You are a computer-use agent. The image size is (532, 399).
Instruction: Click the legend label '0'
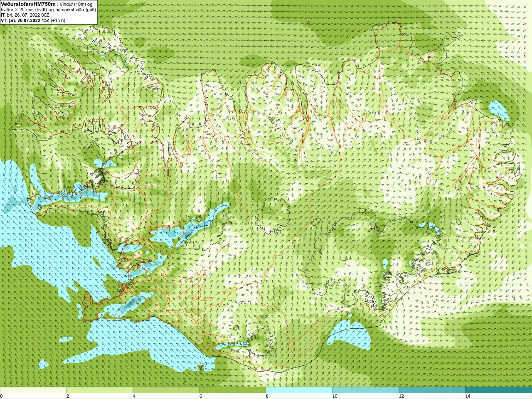(x=1, y=396)
